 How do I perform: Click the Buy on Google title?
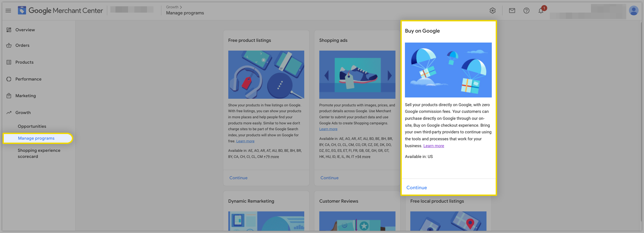(422, 31)
